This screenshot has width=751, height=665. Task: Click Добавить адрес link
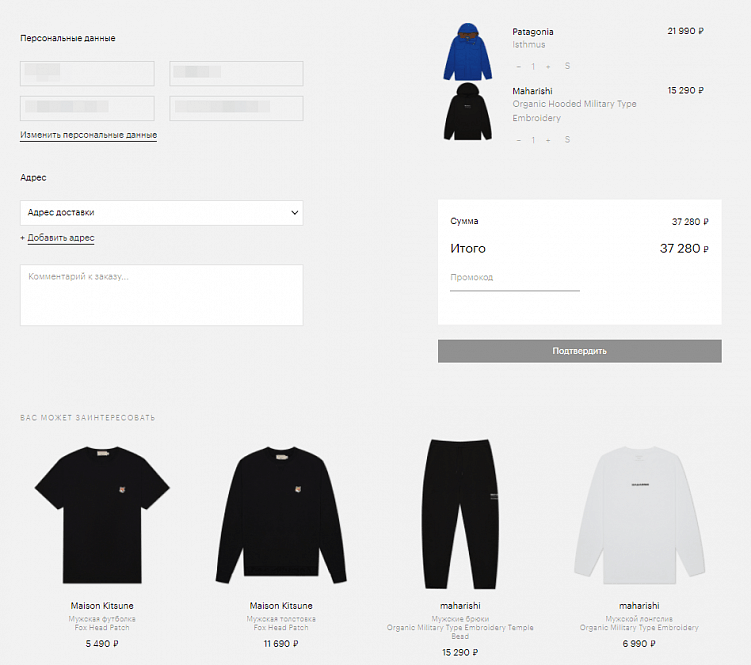(x=60, y=238)
